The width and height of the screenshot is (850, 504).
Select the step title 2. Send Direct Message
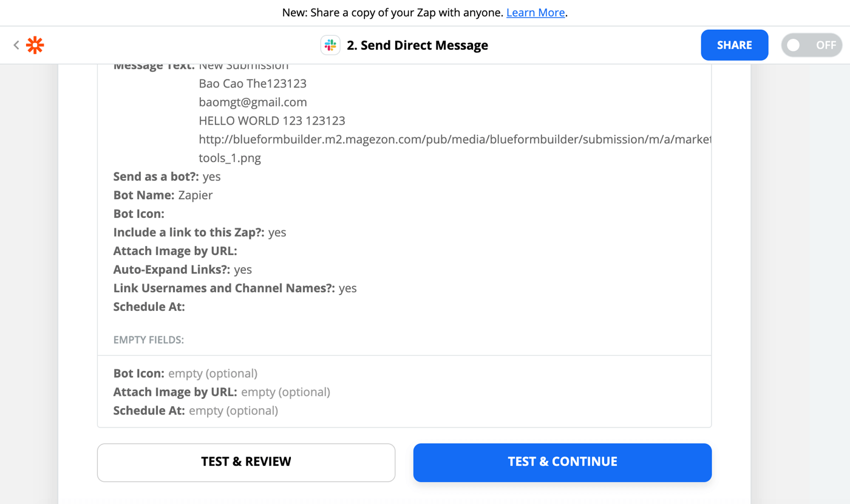[418, 44]
